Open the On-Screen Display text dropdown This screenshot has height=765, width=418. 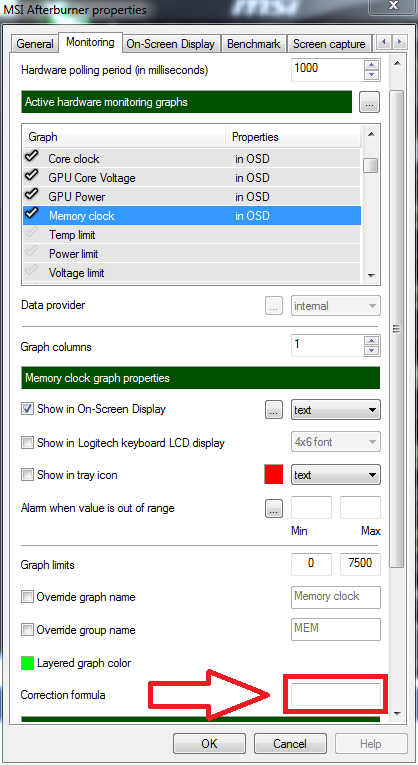pyautogui.click(x=336, y=410)
